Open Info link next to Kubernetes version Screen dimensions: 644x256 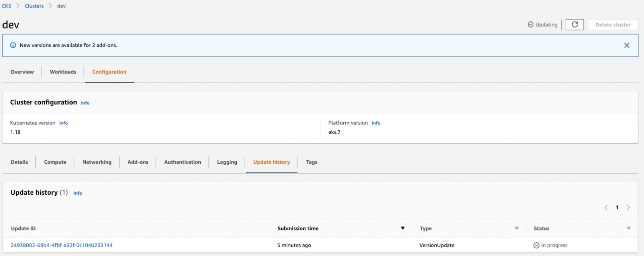pos(63,123)
